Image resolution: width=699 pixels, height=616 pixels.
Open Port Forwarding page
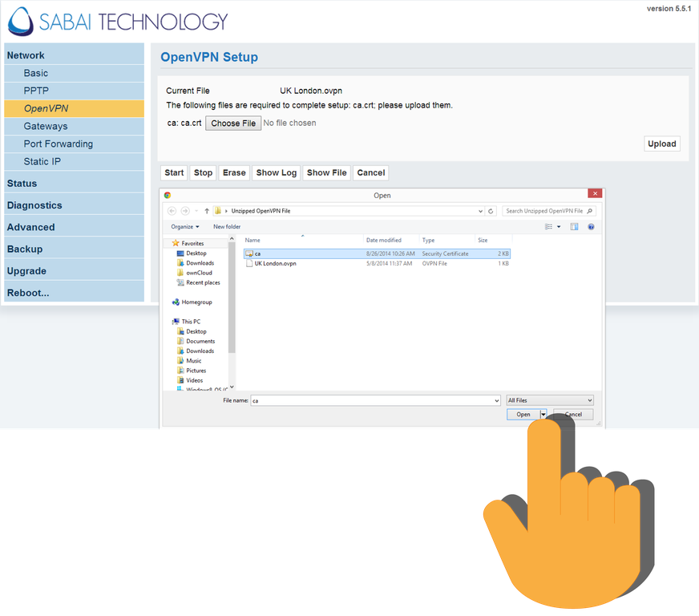click(74, 144)
